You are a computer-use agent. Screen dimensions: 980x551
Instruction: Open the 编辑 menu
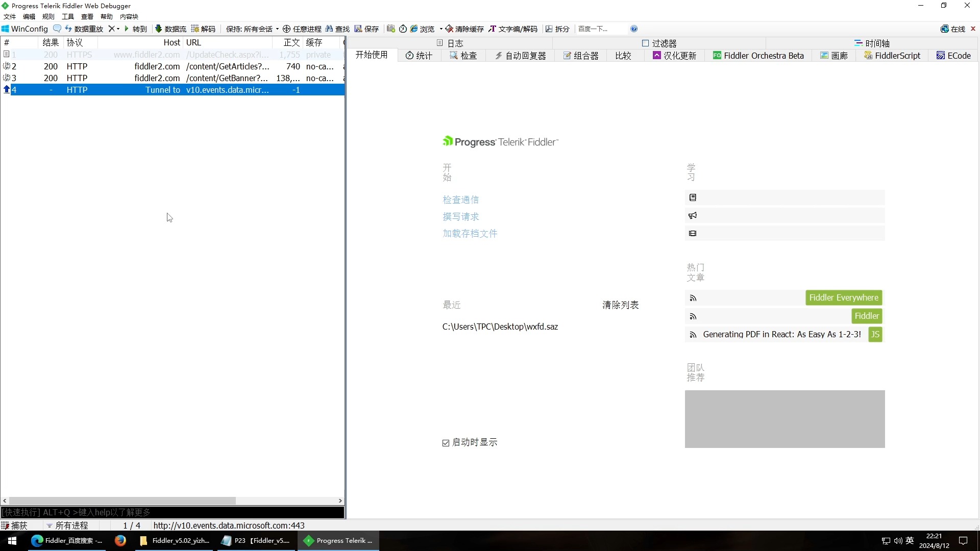click(x=29, y=17)
